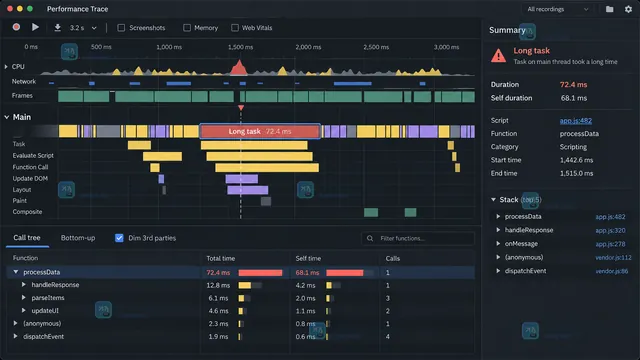
Task: Open the vendor.js:112 link in Stack
Action: tap(613, 258)
